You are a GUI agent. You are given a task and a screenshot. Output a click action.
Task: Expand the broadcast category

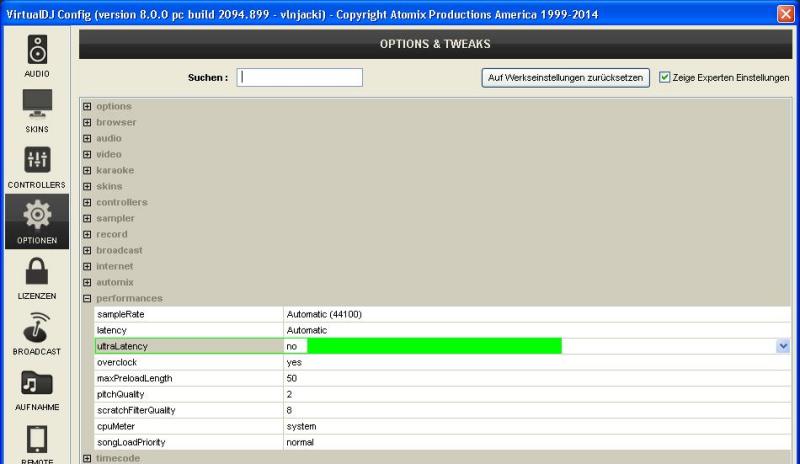(87, 250)
